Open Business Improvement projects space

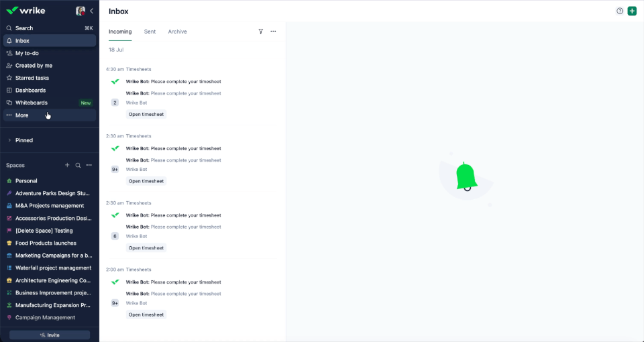(x=50, y=293)
